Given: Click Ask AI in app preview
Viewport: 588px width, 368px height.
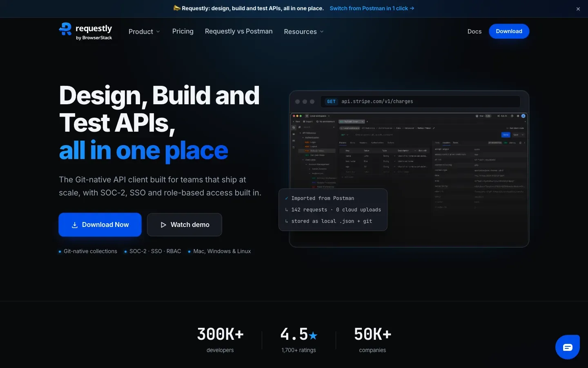Looking at the screenshot, I should pyautogui.click(x=502, y=116).
